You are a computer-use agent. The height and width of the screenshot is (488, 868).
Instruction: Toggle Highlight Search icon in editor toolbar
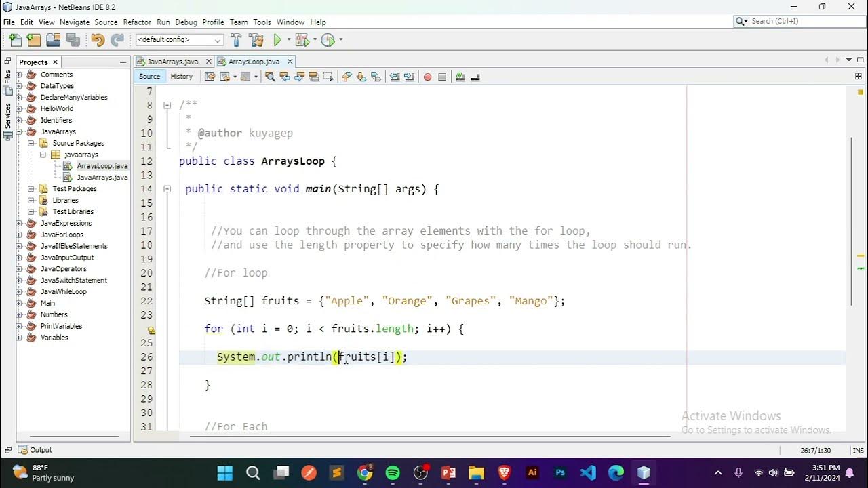pyautogui.click(x=314, y=77)
